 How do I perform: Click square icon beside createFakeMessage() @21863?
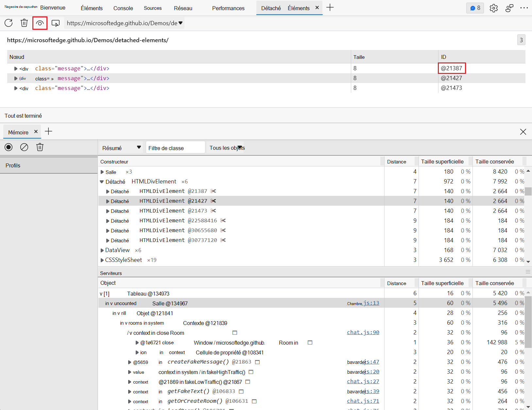257,362
